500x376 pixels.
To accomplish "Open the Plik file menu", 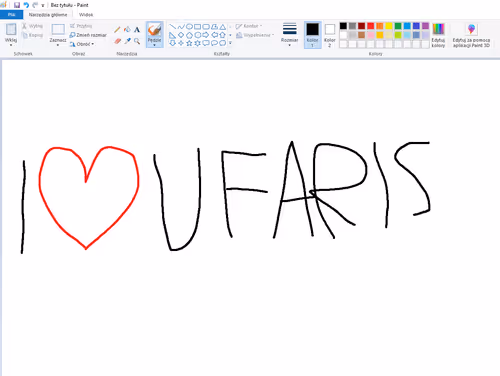I will (x=11, y=15).
